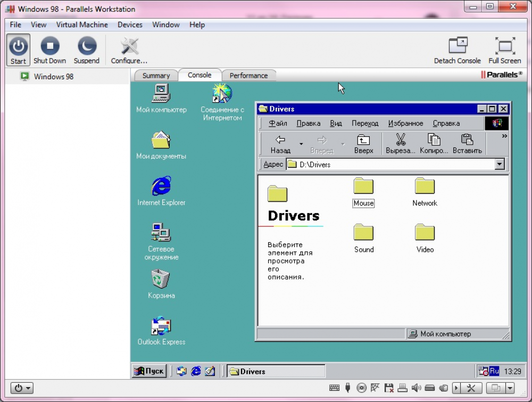Screen dimensions: 532x402
Task: Open the Help menu
Action: pyautogui.click(x=197, y=25)
